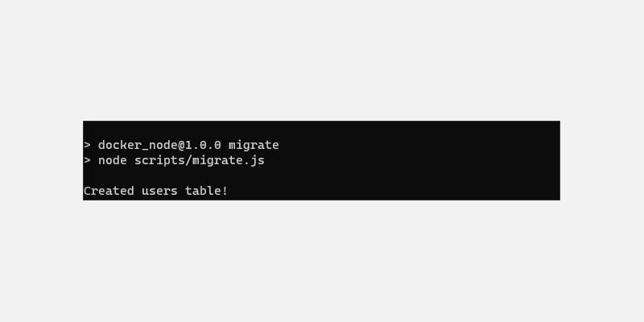Click the docker_node package name text
Image resolution: width=644 pixels, height=322 pixels.
(x=138, y=145)
